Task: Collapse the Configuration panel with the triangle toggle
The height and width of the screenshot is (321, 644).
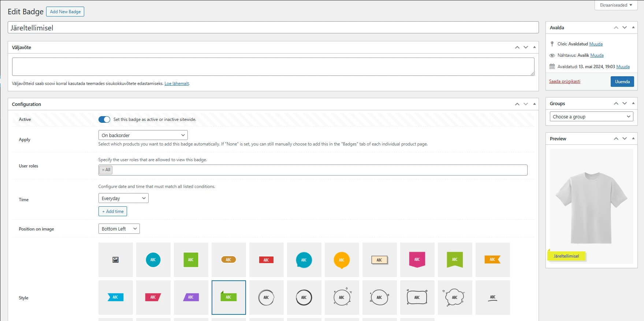Action: (534, 104)
